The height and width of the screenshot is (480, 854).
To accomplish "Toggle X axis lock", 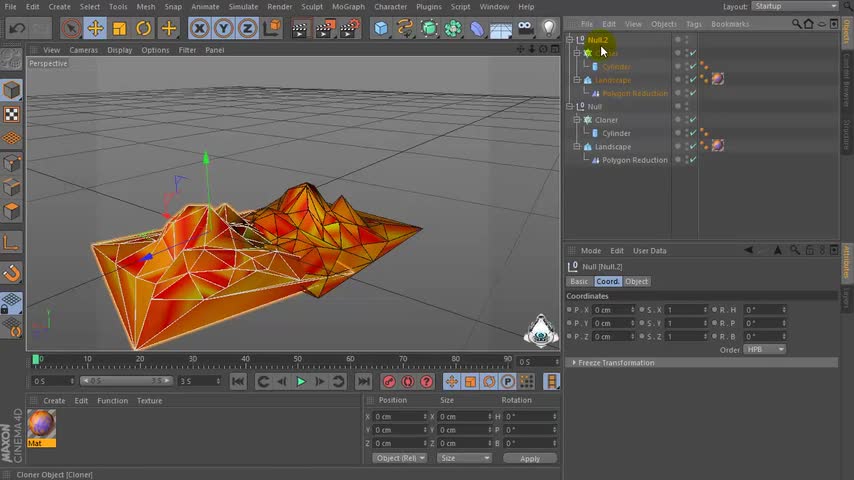I will (200, 29).
